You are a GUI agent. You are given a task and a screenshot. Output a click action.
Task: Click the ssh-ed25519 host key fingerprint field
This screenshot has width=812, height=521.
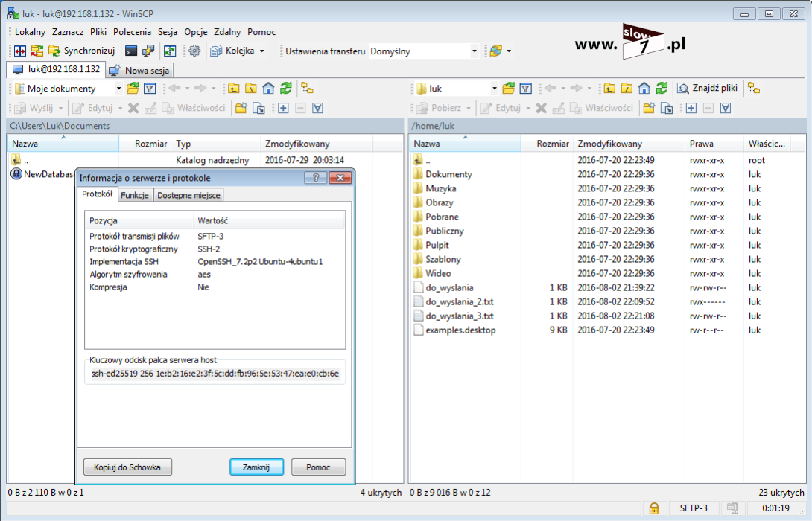(215, 374)
